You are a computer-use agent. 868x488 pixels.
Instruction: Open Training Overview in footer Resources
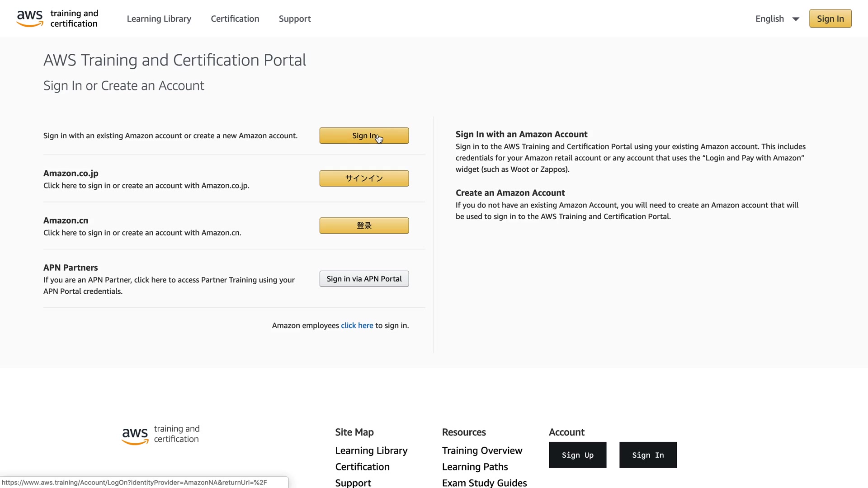click(x=482, y=450)
